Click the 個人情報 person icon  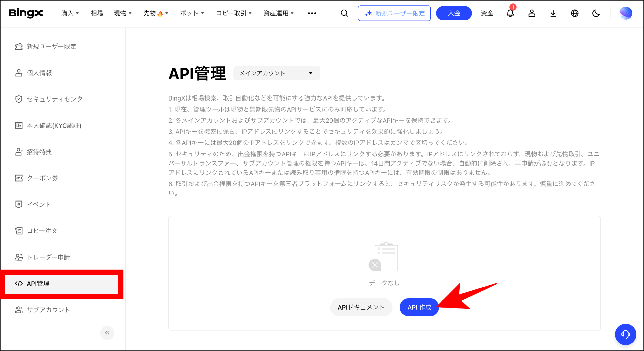(x=19, y=73)
